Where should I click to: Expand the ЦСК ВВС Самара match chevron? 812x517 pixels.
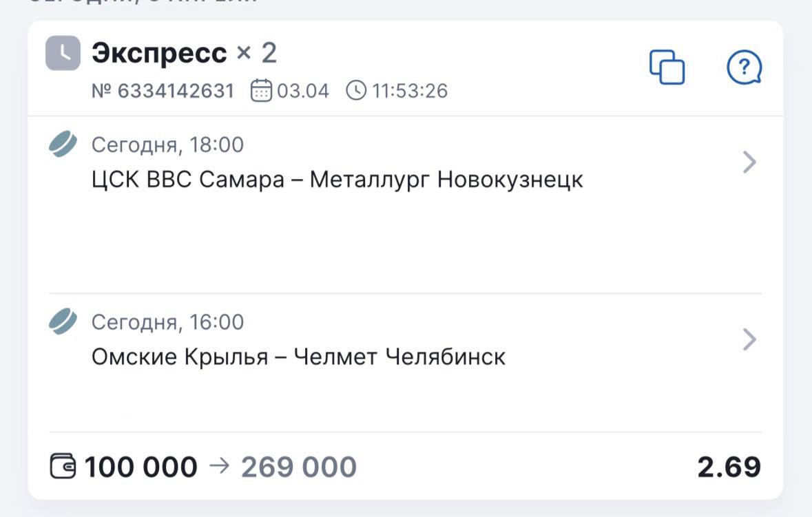coord(749,162)
